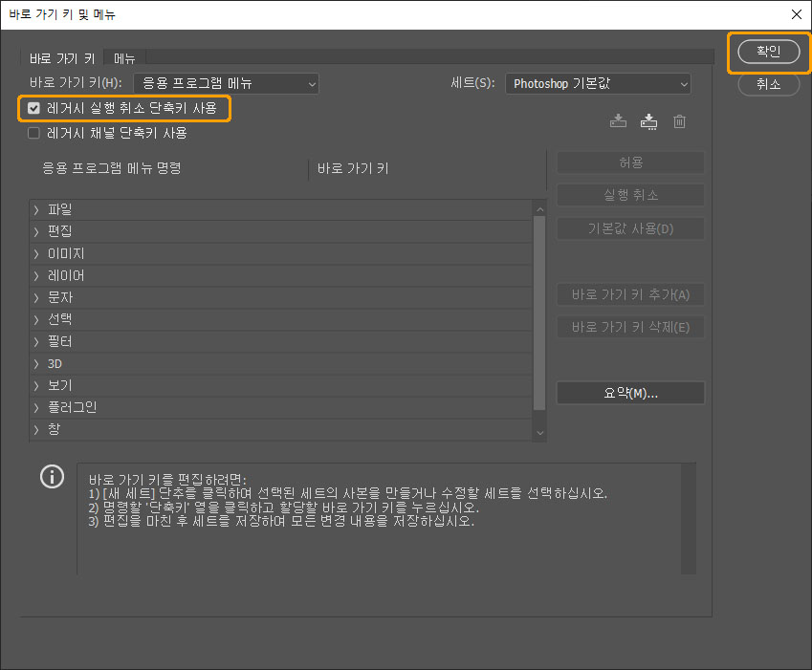Open the 요약(M) summary dialog
The height and width of the screenshot is (670, 812).
click(x=630, y=392)
